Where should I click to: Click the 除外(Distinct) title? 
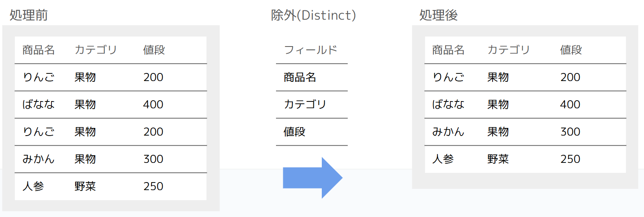(x=313, y=15)
